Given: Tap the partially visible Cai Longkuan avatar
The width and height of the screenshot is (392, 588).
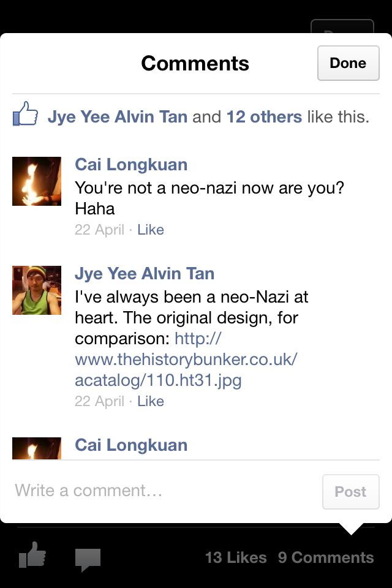Looking at the screenshot, I should (37, 448).
